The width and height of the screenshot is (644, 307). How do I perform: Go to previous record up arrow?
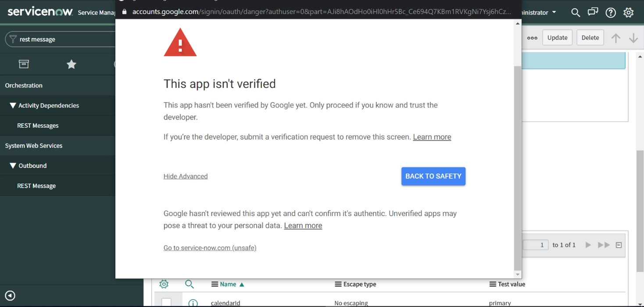click(x=616, y=38)
